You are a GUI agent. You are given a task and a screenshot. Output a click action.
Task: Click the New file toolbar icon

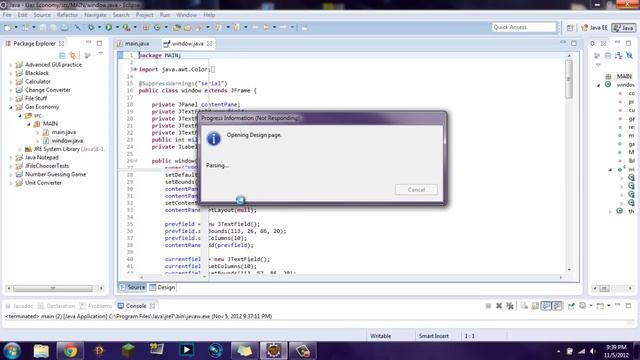[x=8, y=28]
